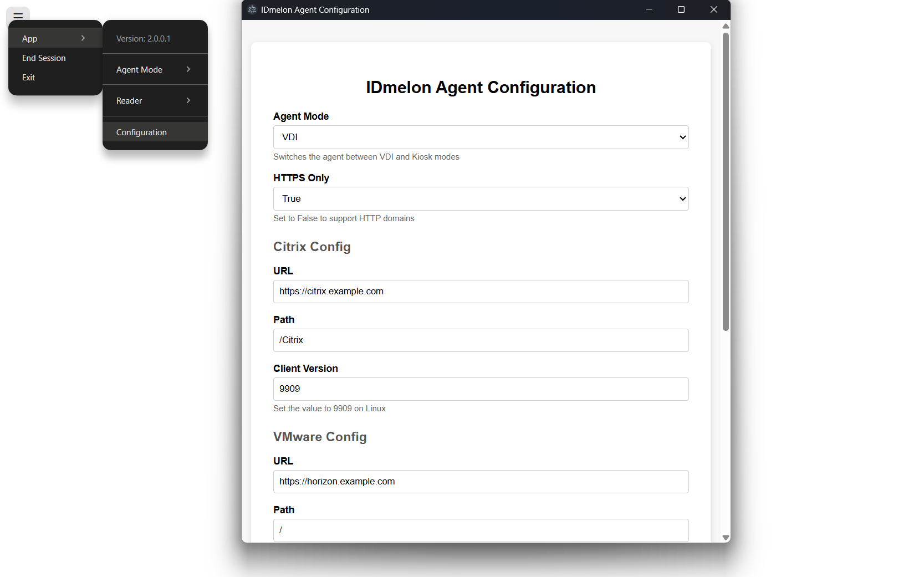Image resolution: width=924 pixels, height=577 pixels.
Task: Click the IDmelon app icon in title bar
Action: [252, 9]
